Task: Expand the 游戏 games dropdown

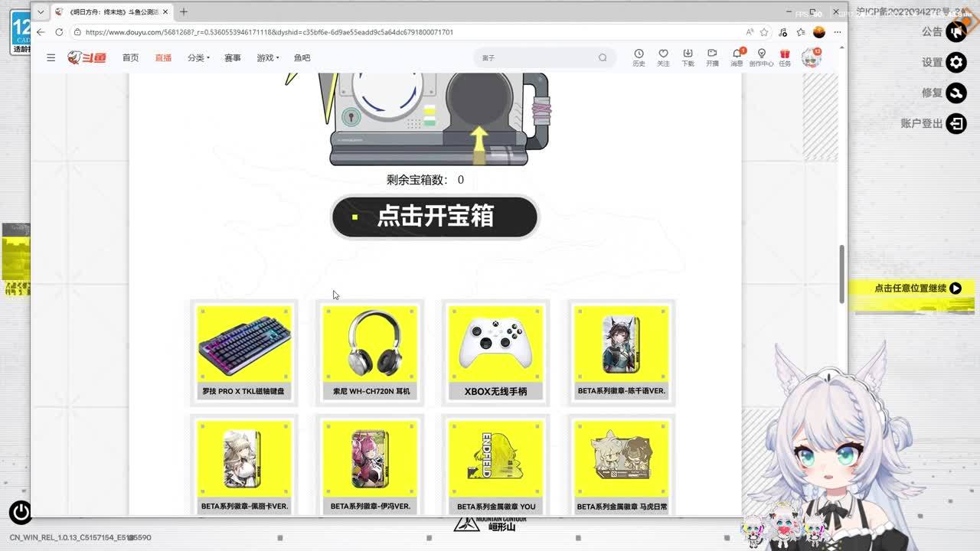Action: click(x=267, y=57)
